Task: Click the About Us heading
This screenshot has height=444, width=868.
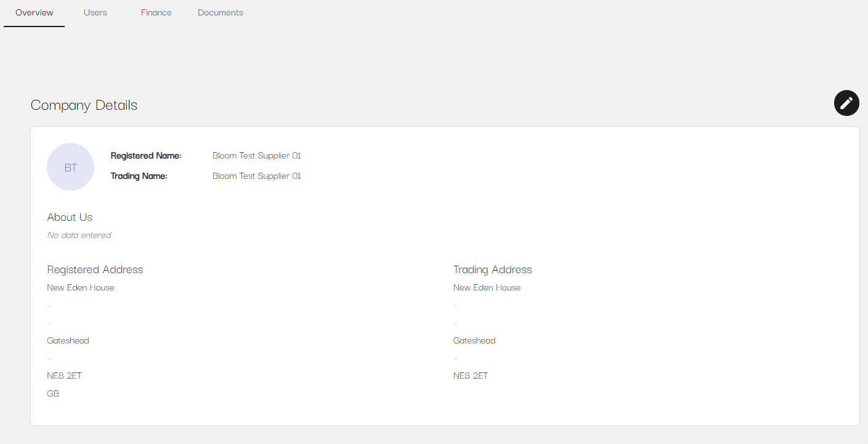Action: pos(70,217)
